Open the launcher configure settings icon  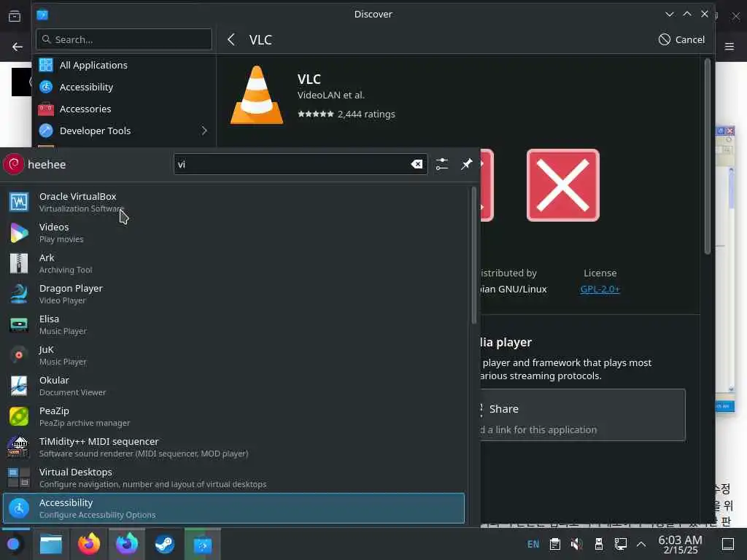coord(442,164)
